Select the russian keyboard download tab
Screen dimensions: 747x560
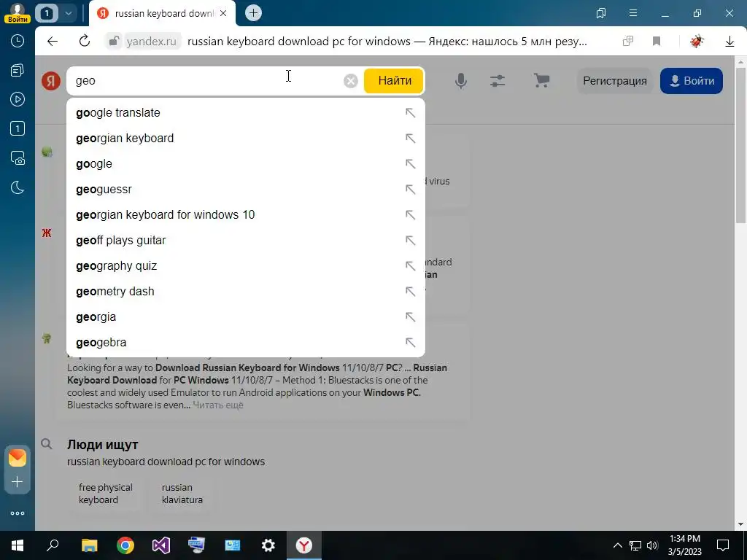[x=162, y=13]
